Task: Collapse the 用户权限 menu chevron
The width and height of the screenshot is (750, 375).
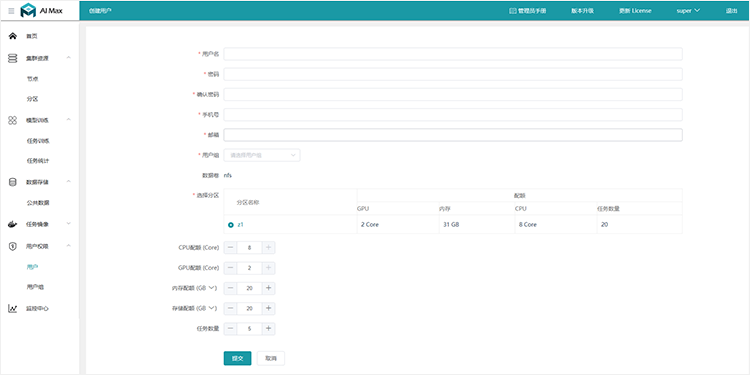Action: pyautogui.click(x=68, y=246)
